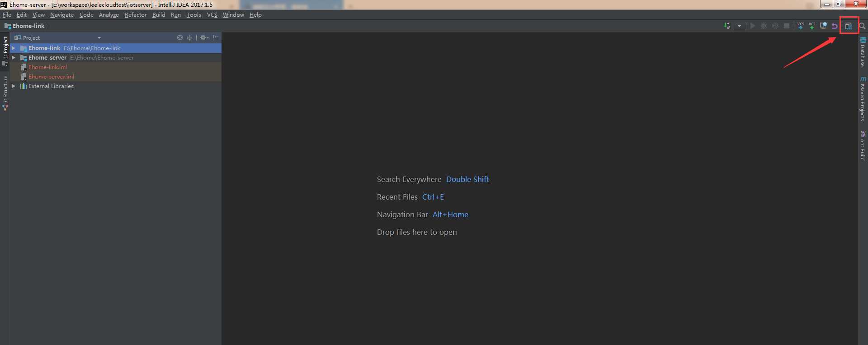
Task: Open the Build menu
Action: click(x=159, y=14)
